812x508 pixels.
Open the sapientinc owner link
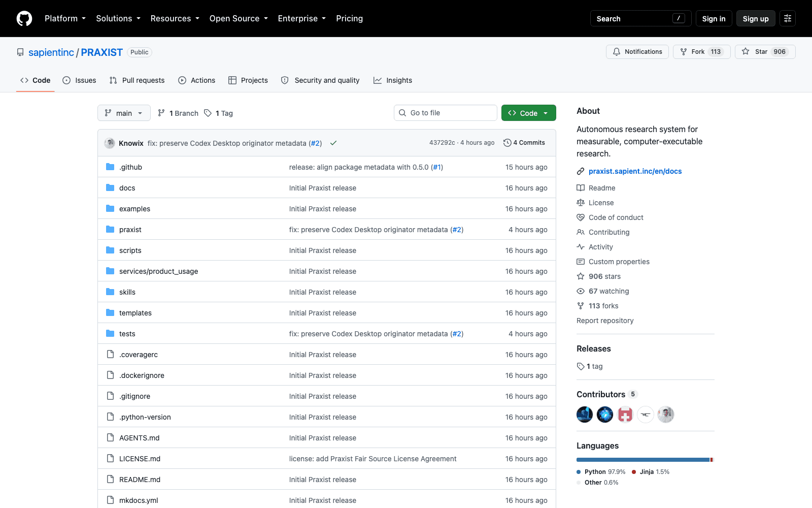[51, 52]
